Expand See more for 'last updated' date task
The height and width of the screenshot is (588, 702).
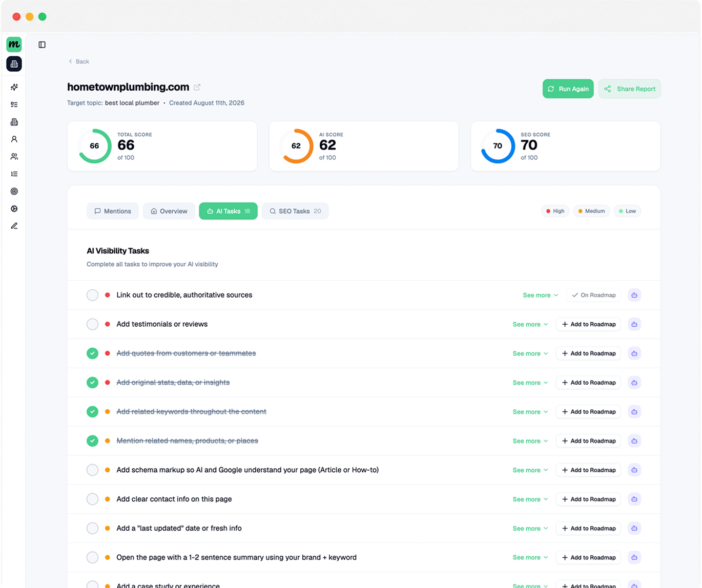click(x=530, y=529)
